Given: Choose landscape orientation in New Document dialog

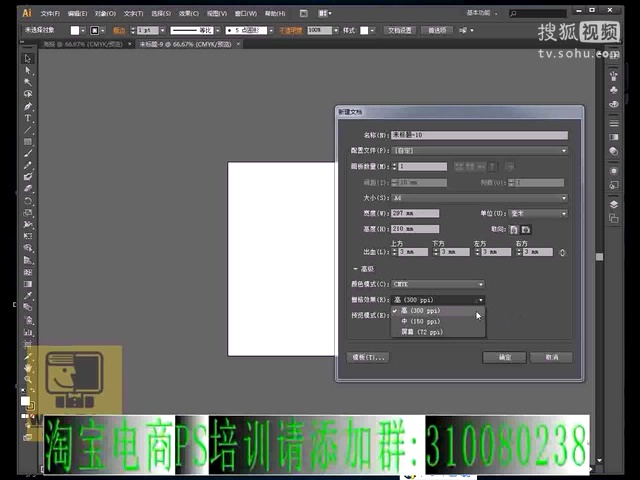Looking at the screenshot, I should coord(526,230).
